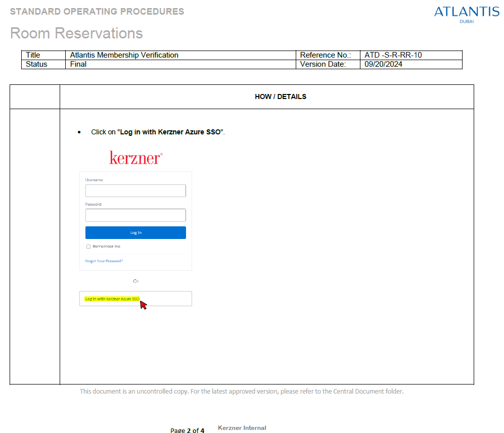Image resolution: width=504 pixels, height=433 pixels.
Task: Click the blue Log In button
Action: point(135,232)
